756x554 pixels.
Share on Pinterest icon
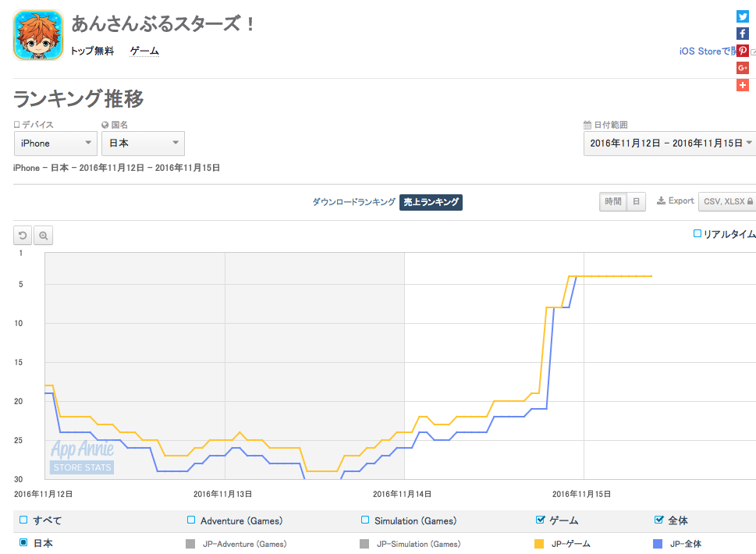743,51
